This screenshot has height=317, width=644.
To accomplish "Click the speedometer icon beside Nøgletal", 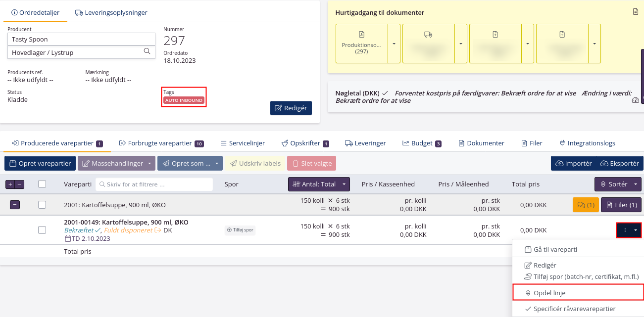I will (x=636, y=100).
